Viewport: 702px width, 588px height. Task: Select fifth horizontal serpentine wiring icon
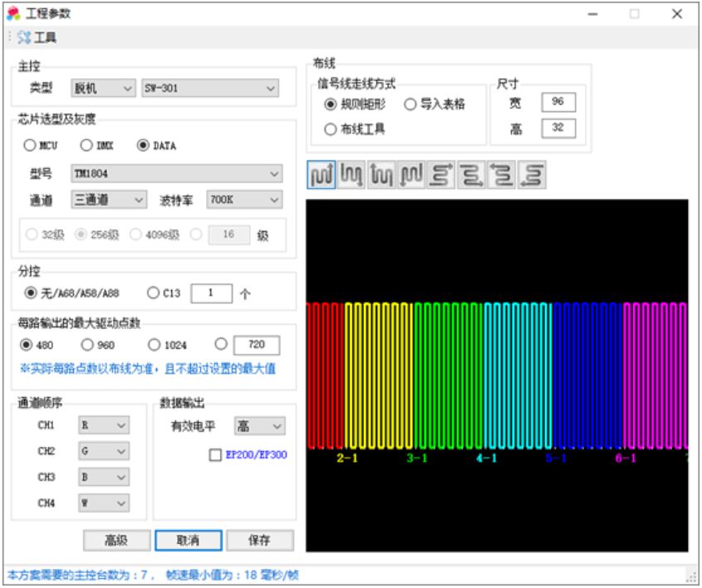[441, 174]
